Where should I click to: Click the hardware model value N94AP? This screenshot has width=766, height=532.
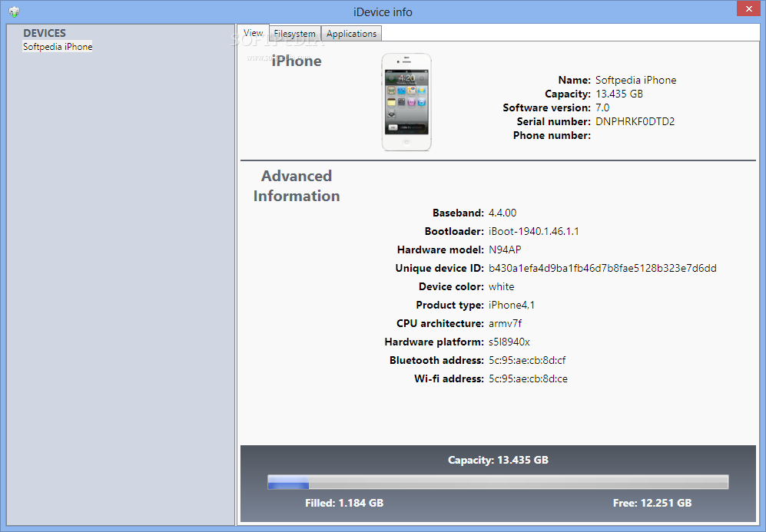(505, 250)
